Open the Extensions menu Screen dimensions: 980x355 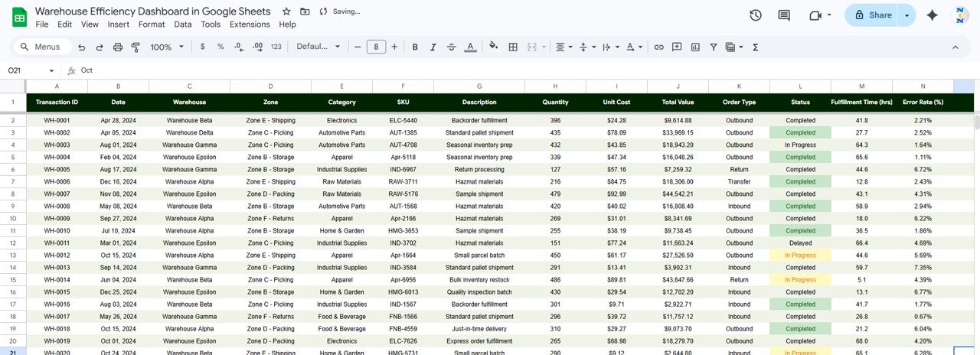pos(250,24)
